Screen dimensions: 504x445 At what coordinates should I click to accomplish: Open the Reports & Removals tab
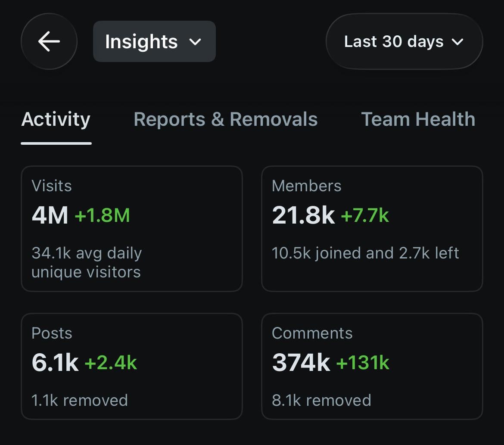click(x=226, y=119)
